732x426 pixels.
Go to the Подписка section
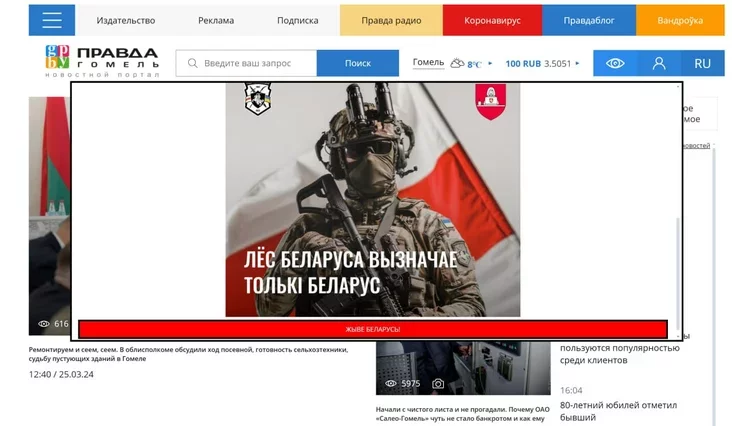coord(297,20)
